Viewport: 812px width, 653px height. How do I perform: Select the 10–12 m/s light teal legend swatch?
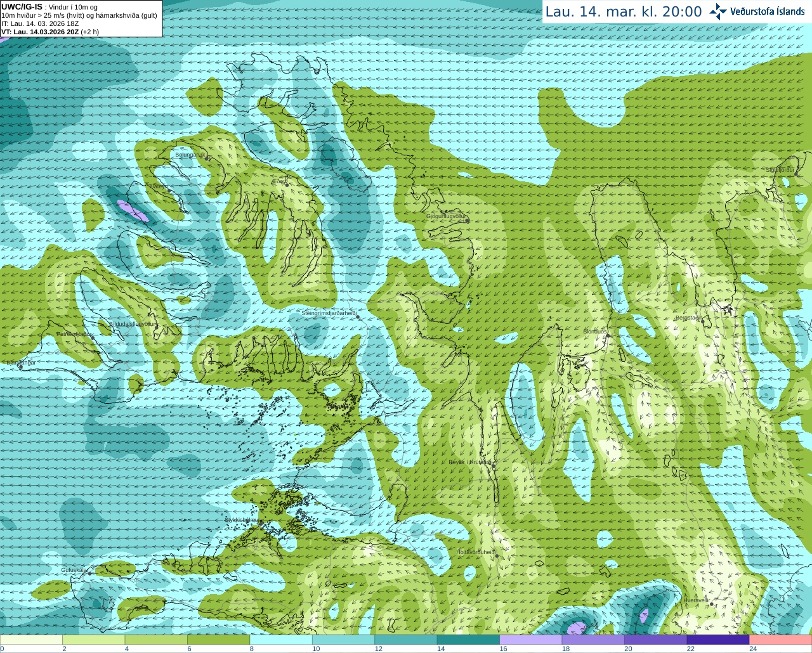pyautogui.click(x=344, y=640)
